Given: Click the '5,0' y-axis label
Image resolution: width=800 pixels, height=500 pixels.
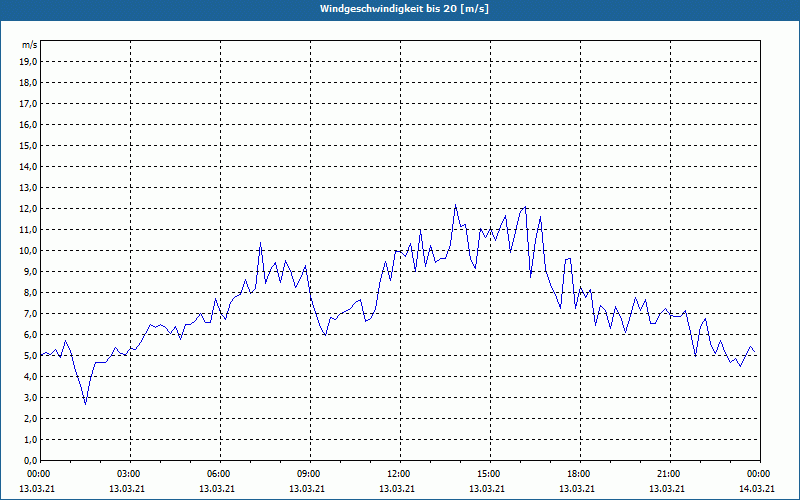Looking at the screenshot, I should (x=30, y=356).
